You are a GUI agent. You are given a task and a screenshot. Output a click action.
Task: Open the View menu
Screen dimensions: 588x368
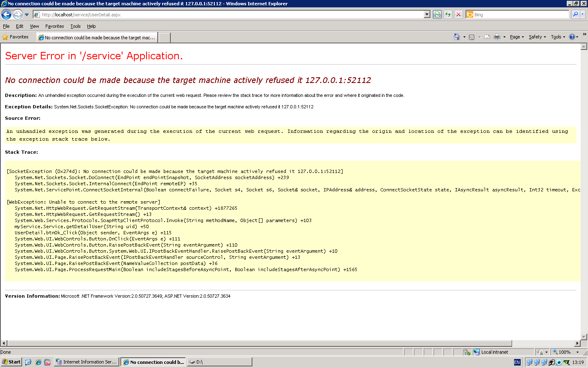pyautogui.click(x=34, y=26)
